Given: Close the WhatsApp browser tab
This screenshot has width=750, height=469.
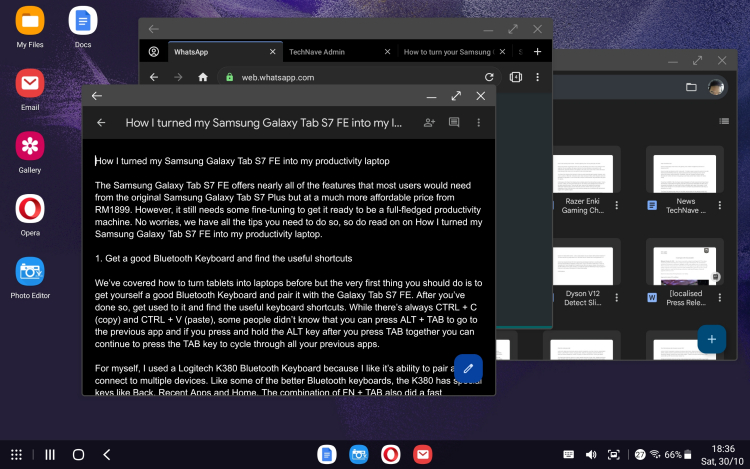Looking at the screenshot, I should [273, 52].
